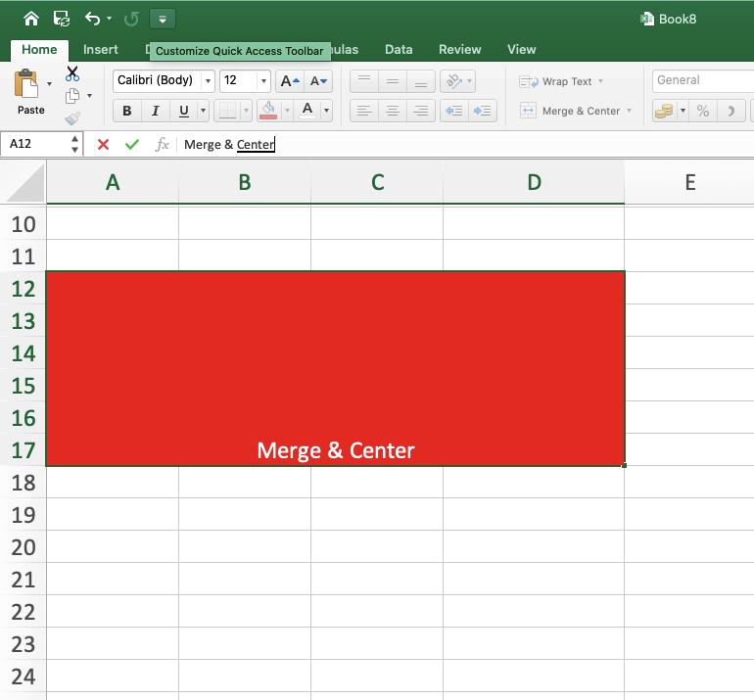Select column D header
Screen dimensions: 754x700
point(534,183)
